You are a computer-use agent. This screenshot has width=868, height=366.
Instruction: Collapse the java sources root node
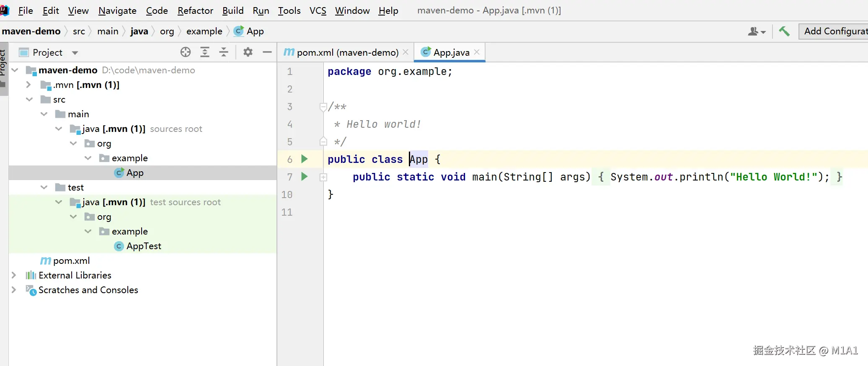[59, 129]
